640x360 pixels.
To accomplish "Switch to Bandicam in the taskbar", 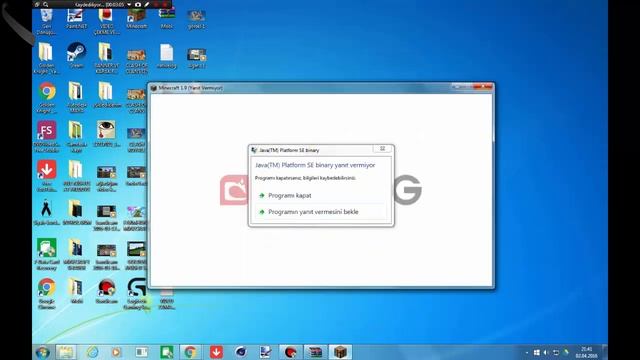I will coord(291,352).
